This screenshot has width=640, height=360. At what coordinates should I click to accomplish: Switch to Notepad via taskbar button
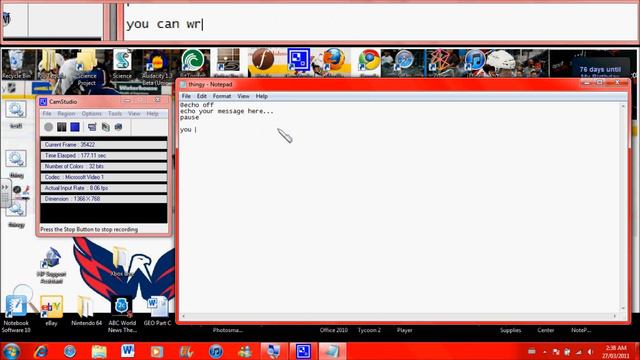[x=332, y=351]
